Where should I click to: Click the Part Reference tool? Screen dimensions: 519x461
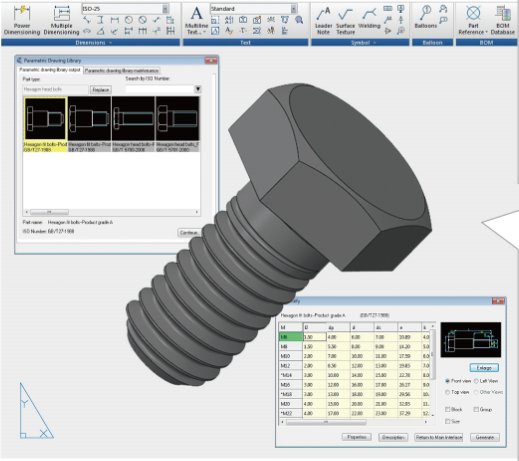pyautogui.click(x=473, y=20)
